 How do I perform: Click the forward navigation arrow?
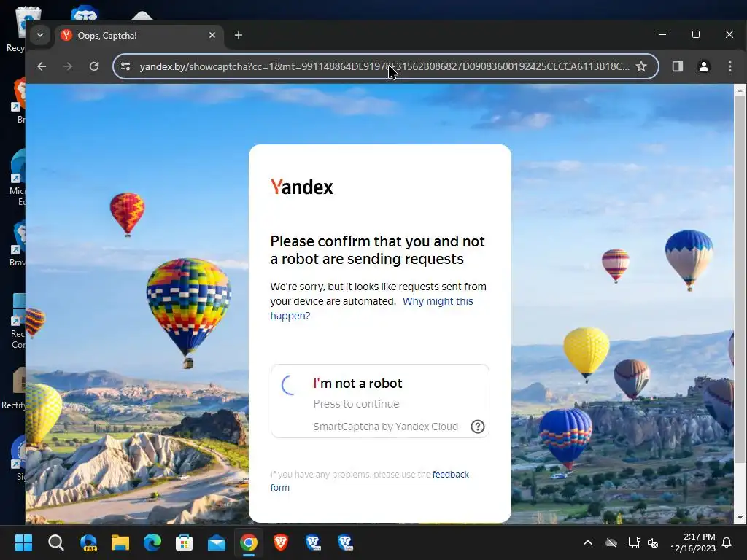tap(68, 66)
